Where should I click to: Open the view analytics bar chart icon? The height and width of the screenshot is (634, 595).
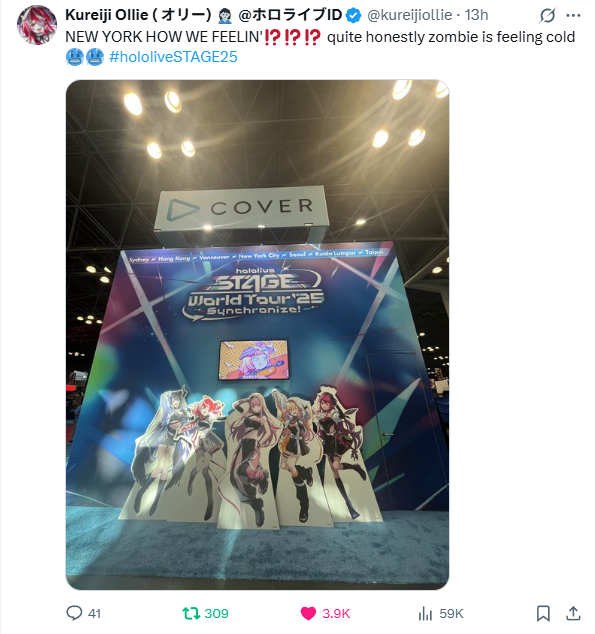click(425, 613)
